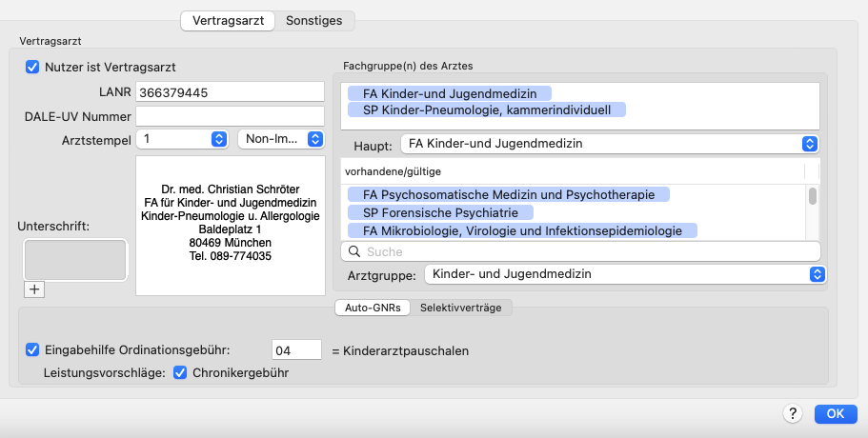Click the magnifier icon in Suche field
This screenshot has height=438, width=868.
(x=354, y=251)
